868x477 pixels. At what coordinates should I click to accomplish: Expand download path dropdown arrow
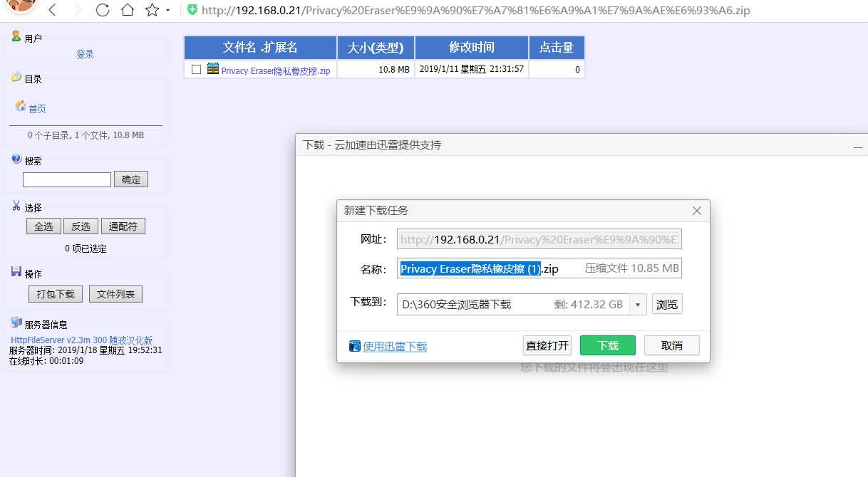point(639,305)
